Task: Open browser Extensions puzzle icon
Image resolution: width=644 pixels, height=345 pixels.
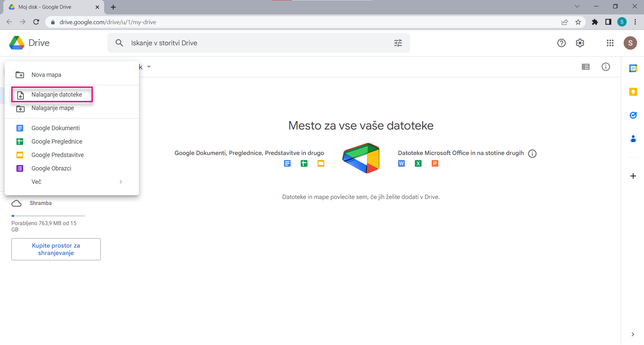Action: click(x=595, y=22)
